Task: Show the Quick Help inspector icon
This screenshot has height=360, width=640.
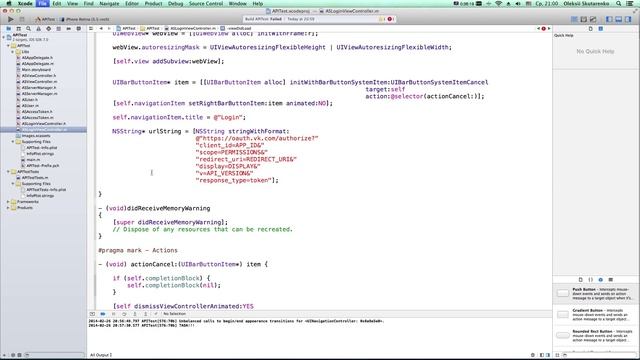Action: pyautogui.click(x=601, y=29)
